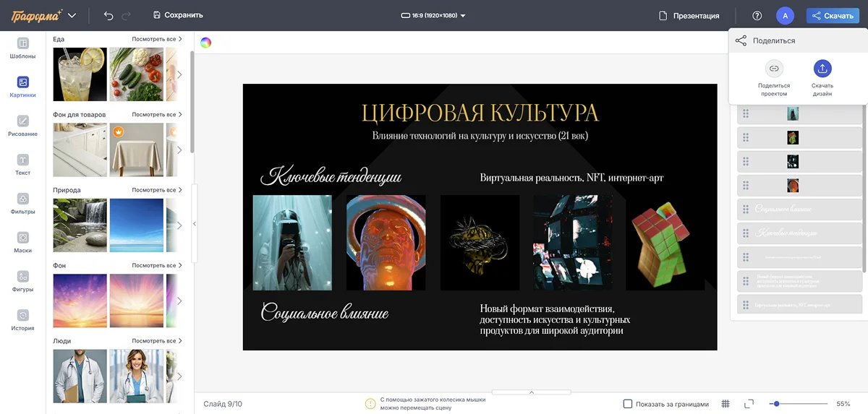Select the Картинки images tab
The width and height of the screenshot is (868, 414).
point(22,87)
